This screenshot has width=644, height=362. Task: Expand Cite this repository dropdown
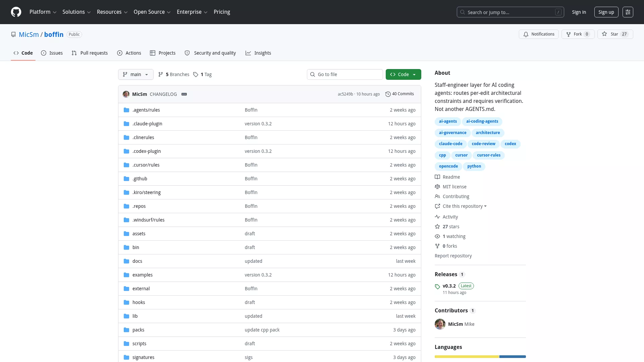point(465,206)
